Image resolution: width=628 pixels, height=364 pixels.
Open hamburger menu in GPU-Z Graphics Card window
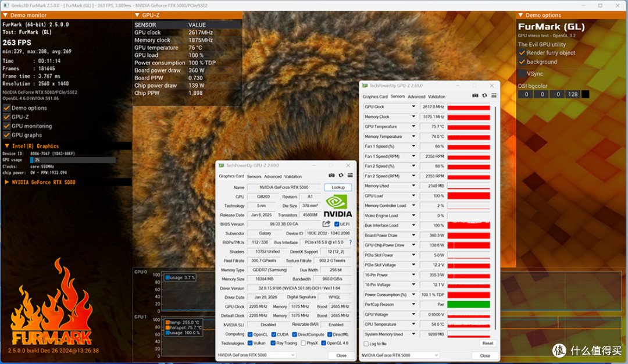click(350, 176)
